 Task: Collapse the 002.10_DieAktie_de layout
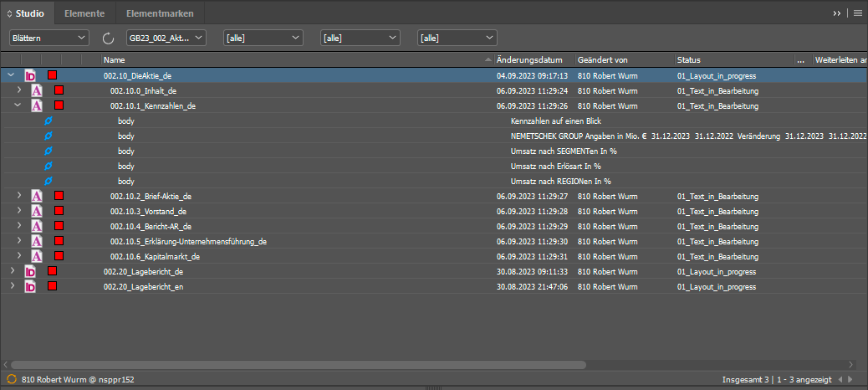click(11, 76)
